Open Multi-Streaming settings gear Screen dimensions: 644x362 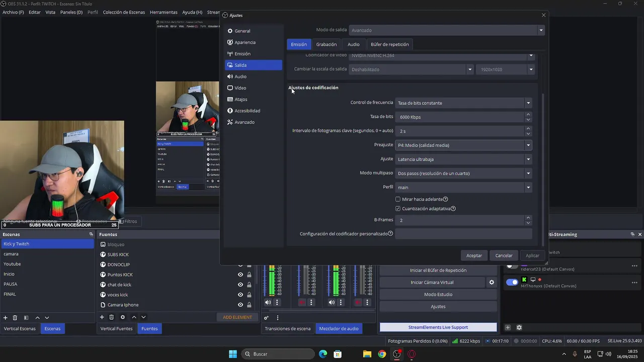point(519,327)
